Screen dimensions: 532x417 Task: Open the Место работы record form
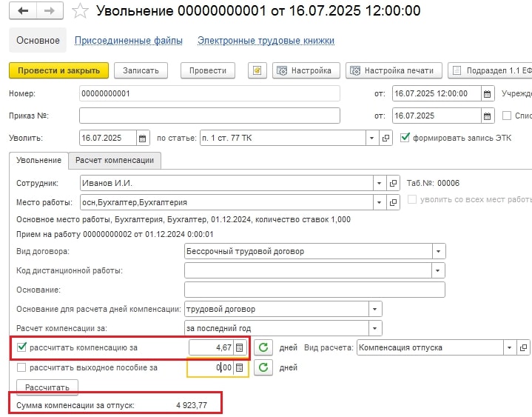click(393, 203)
